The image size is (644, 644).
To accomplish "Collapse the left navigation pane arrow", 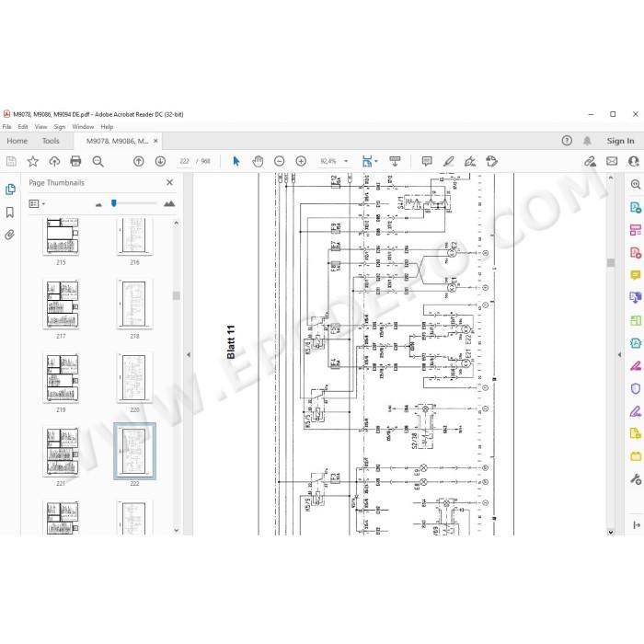I will (189, 355).
